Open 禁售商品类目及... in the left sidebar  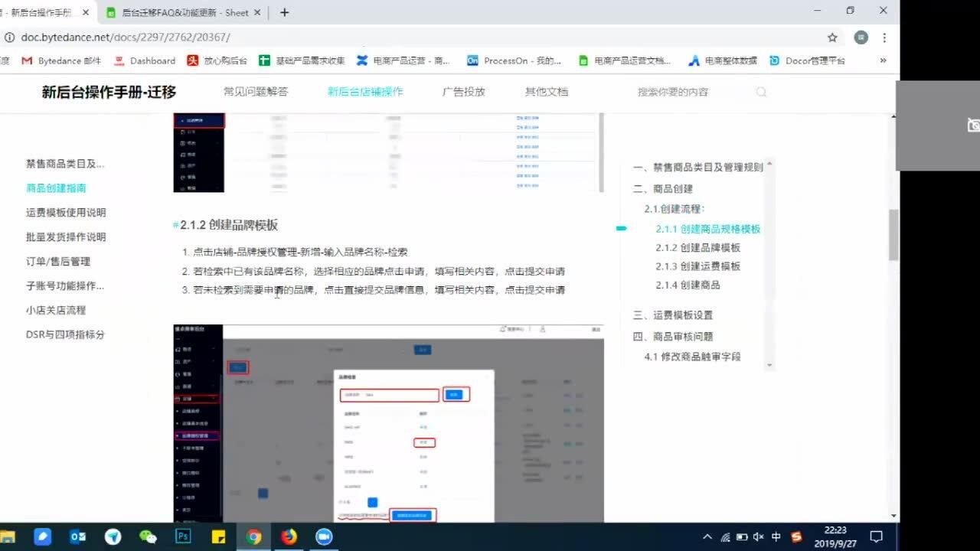(x=65, y=164)
